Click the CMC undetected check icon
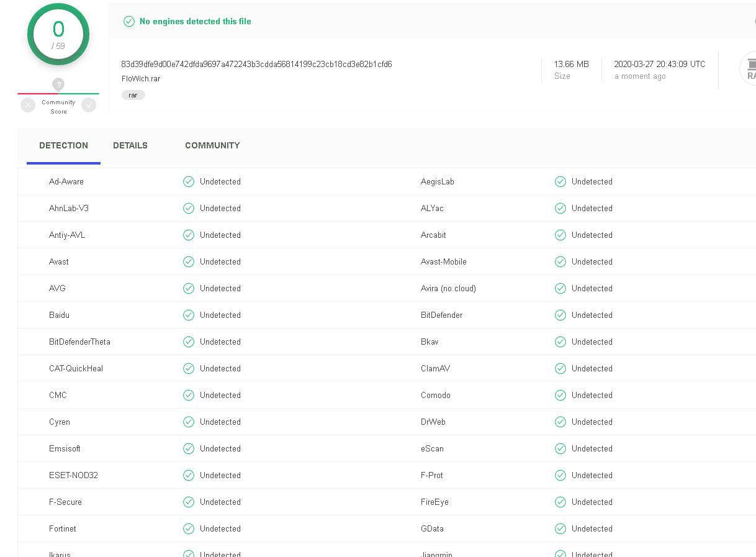This screenshot has width=756, height=557. click(189, 395)
